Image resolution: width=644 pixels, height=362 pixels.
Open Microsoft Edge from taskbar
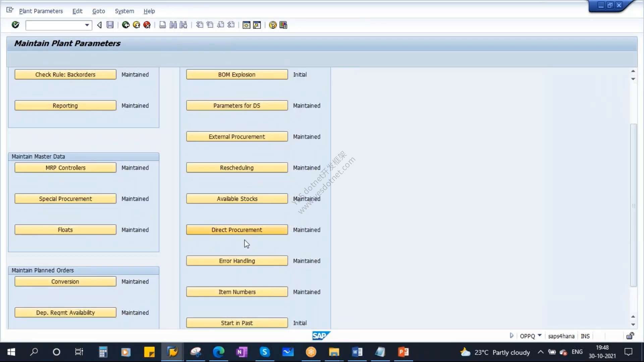[x=218, y=352]
